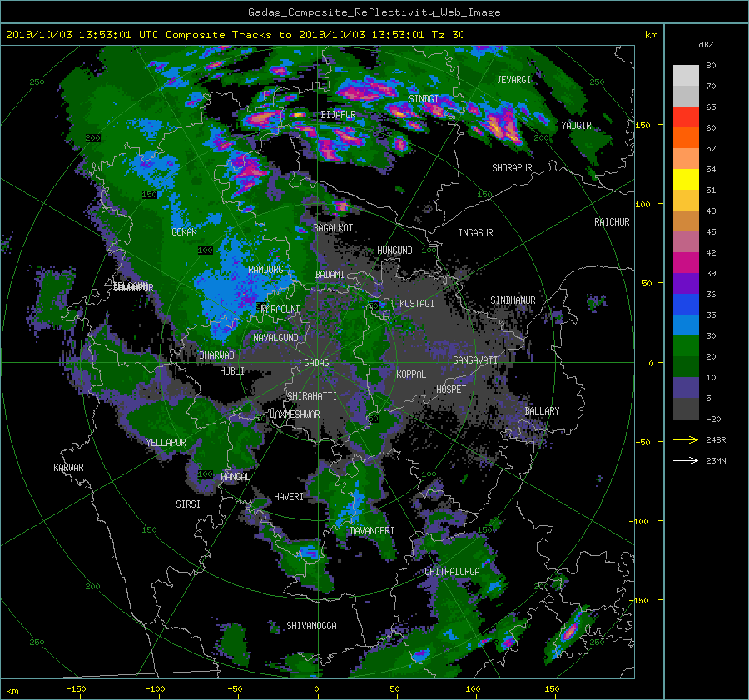Click the HAVERI city label

click(x=289, y=497)
